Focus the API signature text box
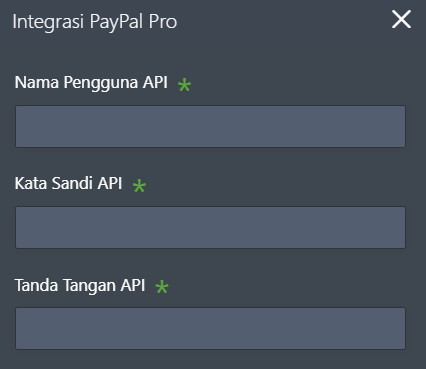This screenshot has width=426, height=369. (210, 328)
